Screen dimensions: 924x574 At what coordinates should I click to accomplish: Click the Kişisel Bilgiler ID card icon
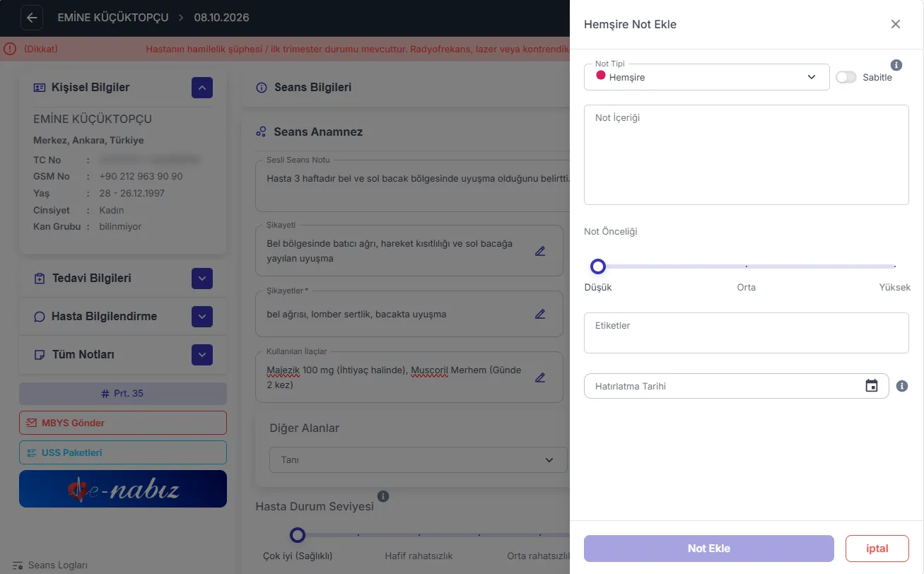coord(40,88)
